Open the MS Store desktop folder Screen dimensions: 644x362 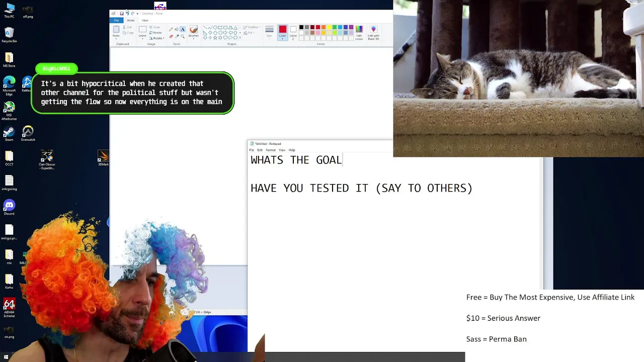point(9,59)
